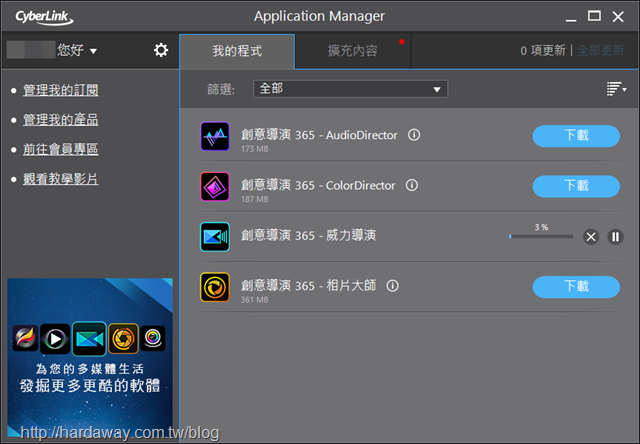Pause the 威力導演 download

[615, 237]
